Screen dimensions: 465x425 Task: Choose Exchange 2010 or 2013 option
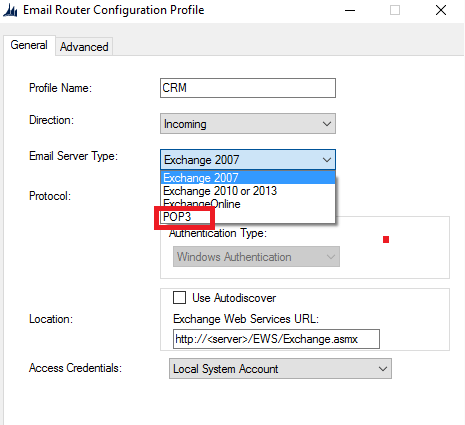pos(248,191)
